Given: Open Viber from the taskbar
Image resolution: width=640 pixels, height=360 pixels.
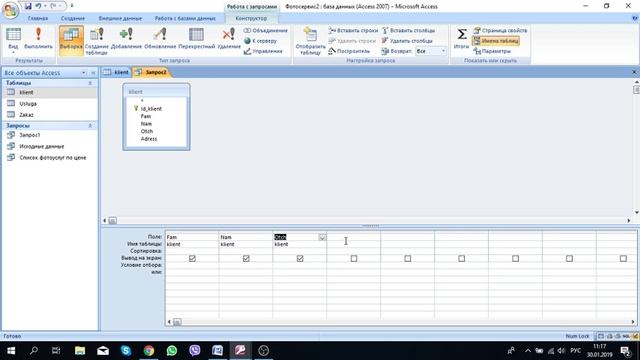Looking at the screenshot, I should [x=195, y=351].
